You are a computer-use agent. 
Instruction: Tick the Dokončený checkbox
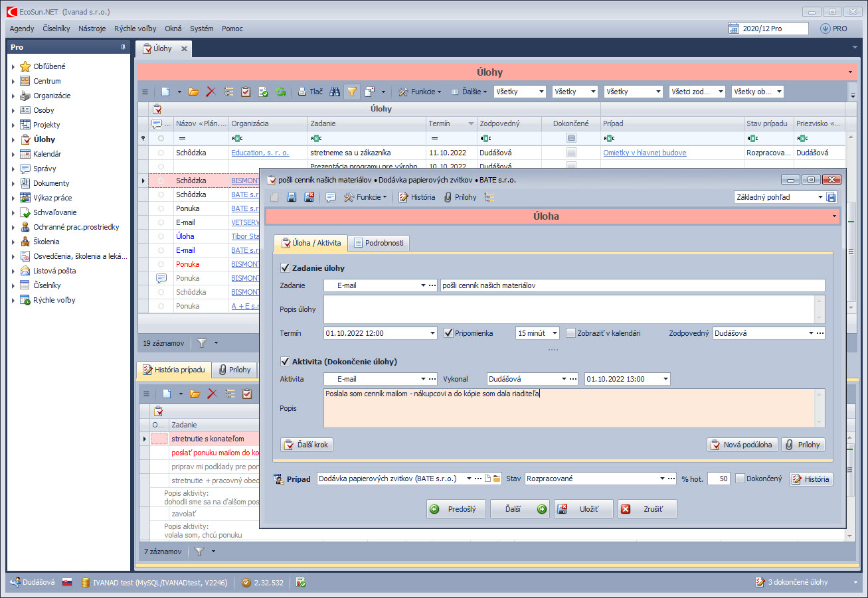point(740,479)
